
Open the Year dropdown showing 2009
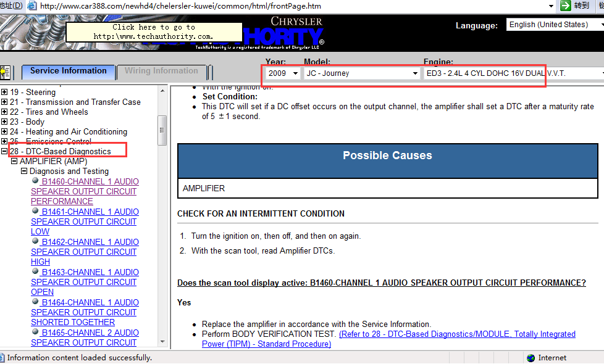[x=283, y=73]
